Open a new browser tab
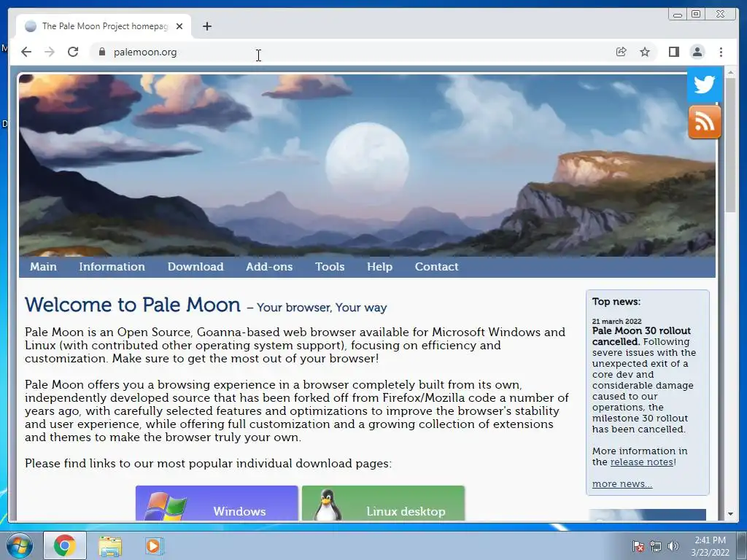Image resolution: width=747 pixels, height=560 pixels. (206, 26)
